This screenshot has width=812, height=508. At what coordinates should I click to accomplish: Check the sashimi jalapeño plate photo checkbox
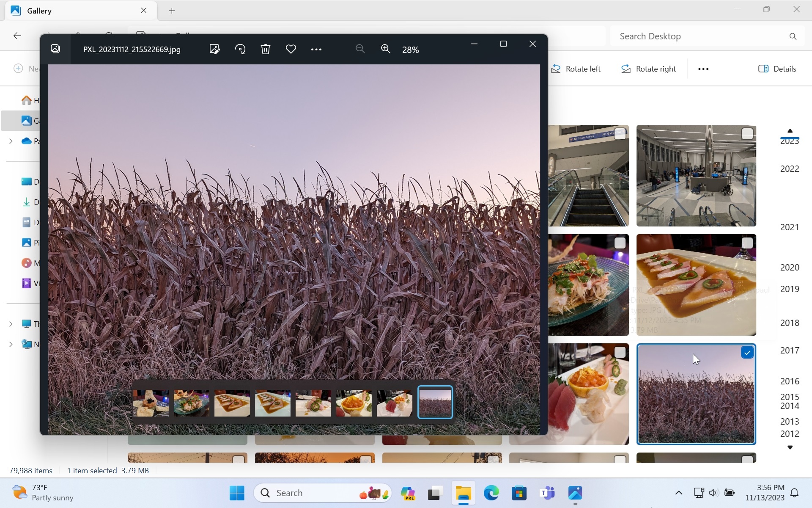coord(747,243)
